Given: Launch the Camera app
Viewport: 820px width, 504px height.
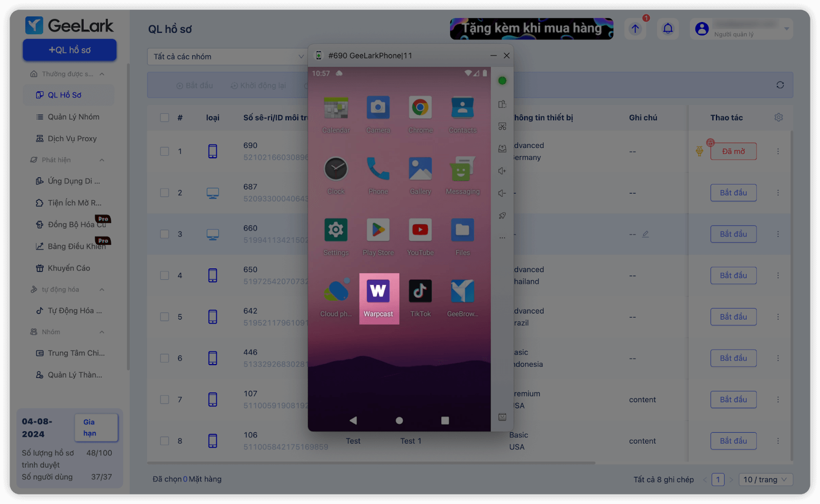Looking at the screenshot, I should tap(378, 114).
